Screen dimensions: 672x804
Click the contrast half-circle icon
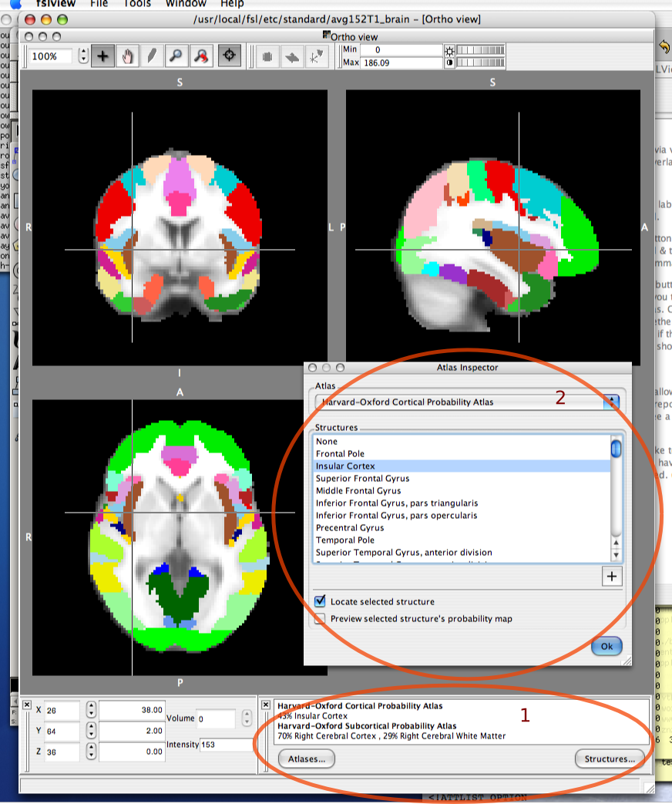pyautogui.click(x=449, y=62)
